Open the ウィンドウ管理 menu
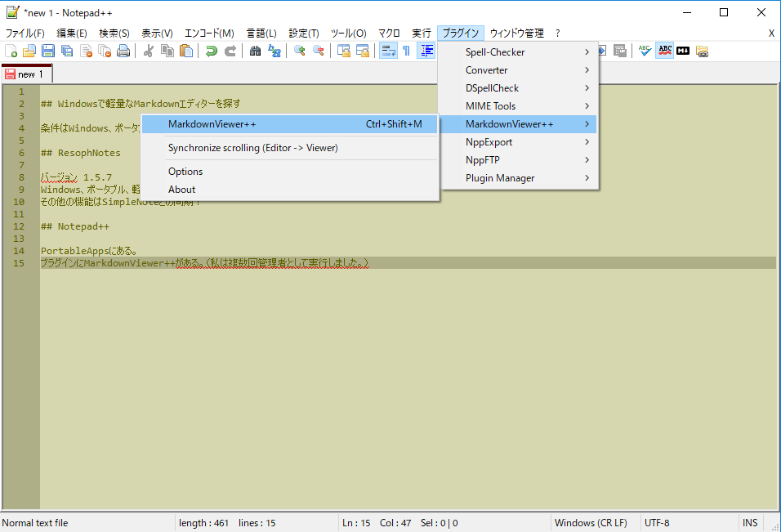 coord(517,33)
